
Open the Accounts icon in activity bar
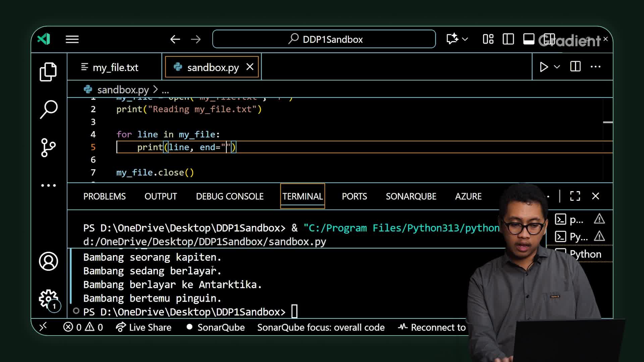48,261
